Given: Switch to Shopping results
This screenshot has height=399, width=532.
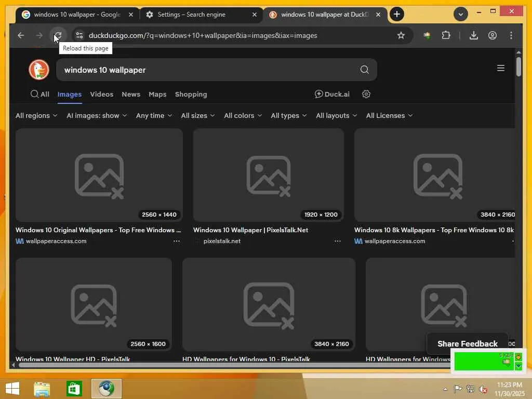Looking at the screenshot, I should point(191,95).
